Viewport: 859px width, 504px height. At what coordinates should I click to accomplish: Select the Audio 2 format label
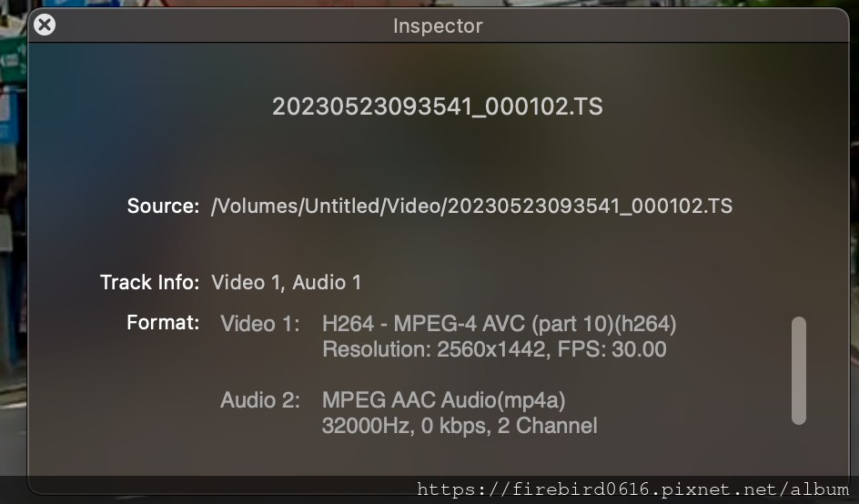click(x=259, y=400)
